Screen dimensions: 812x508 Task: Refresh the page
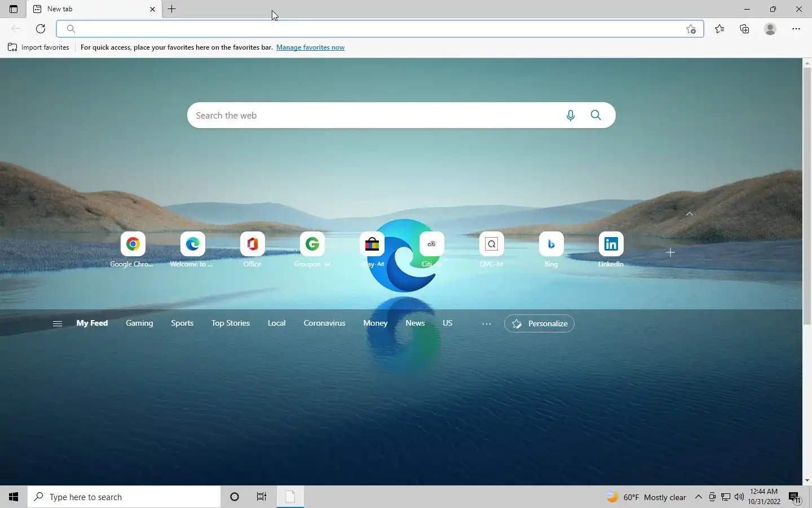(41, 29)
